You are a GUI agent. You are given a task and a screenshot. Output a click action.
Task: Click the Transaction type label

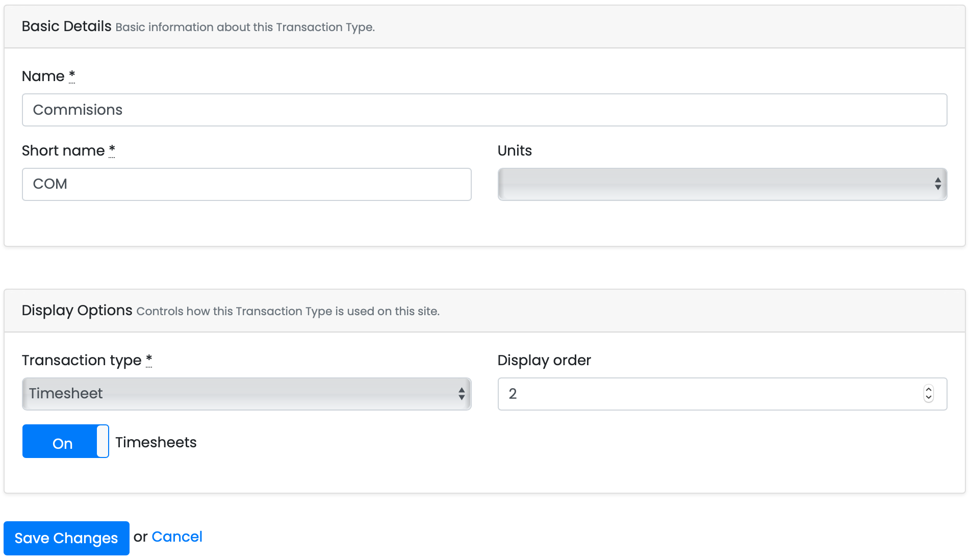pyautogui.click(x=82, y=361)
